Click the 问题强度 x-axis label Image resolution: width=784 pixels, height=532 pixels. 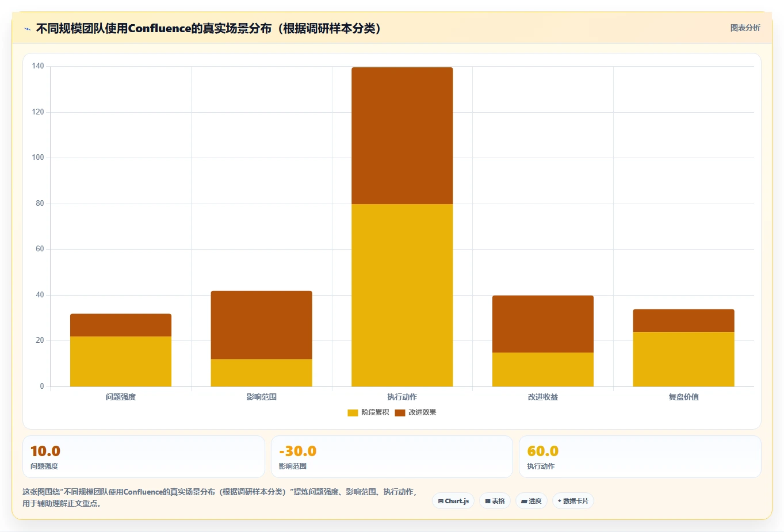coord(121,397)
